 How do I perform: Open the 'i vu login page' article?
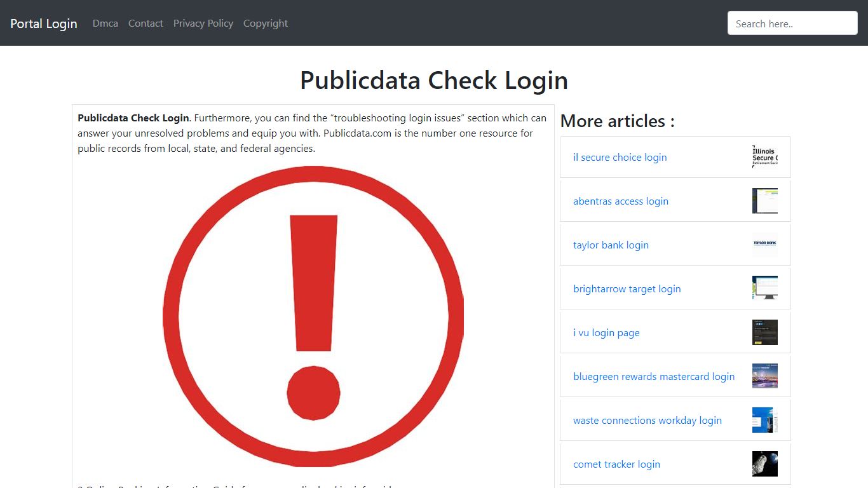tap(606, 333)
